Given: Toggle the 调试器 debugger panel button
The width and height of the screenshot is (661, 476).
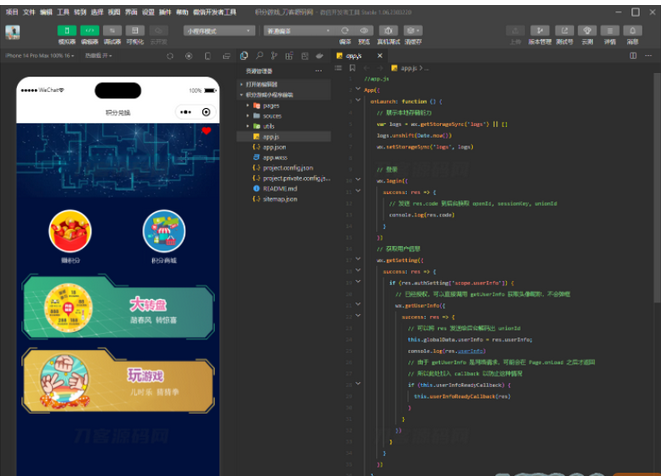Looking at the screenshot, I should [x=113, y=31].
